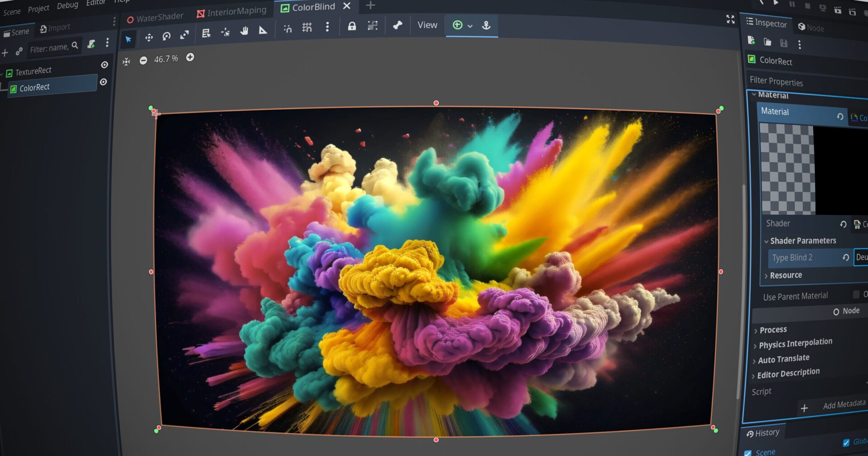Click the Filter nodes search field

[54, 47]
